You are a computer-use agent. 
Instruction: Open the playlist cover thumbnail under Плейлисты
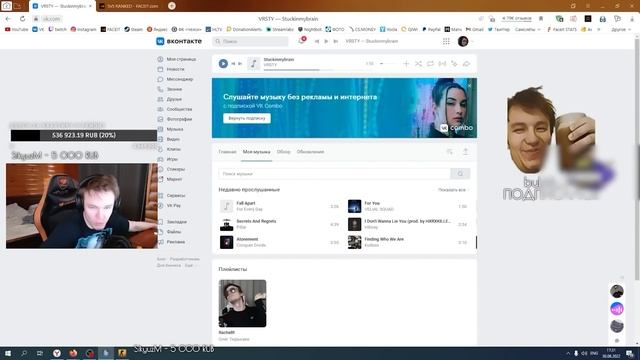[x=242, y=303]
